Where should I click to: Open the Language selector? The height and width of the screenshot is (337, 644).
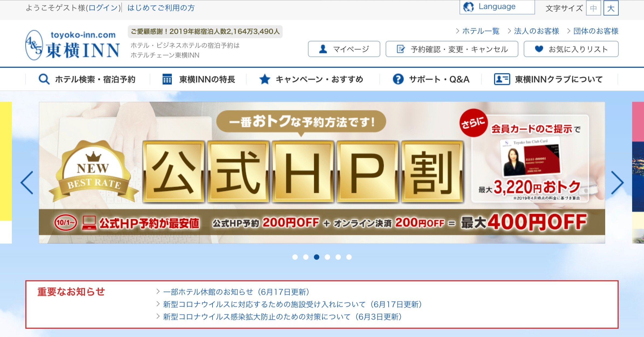coord(497,7)
